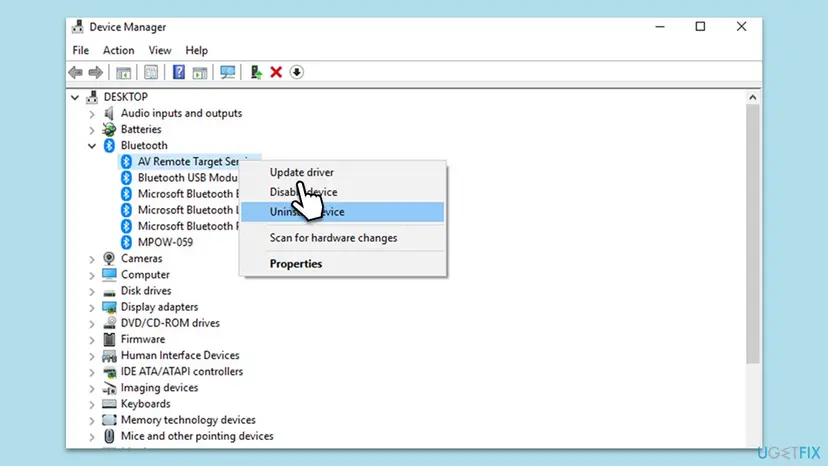Click the scrollbar up arrow
Image resolution: width=828 pixels, height=466 pixels.
point(752,97)
